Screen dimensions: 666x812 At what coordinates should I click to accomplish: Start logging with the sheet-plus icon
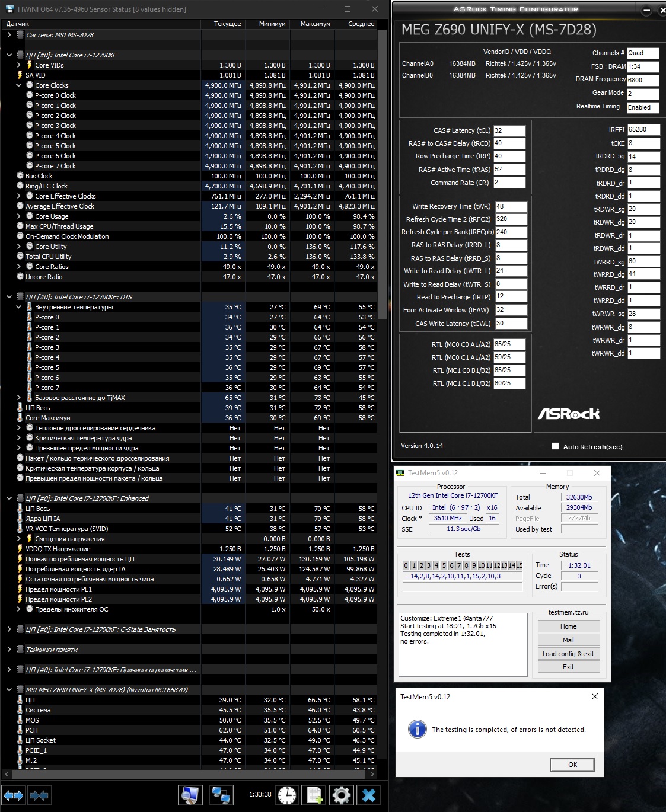(314, 795)
